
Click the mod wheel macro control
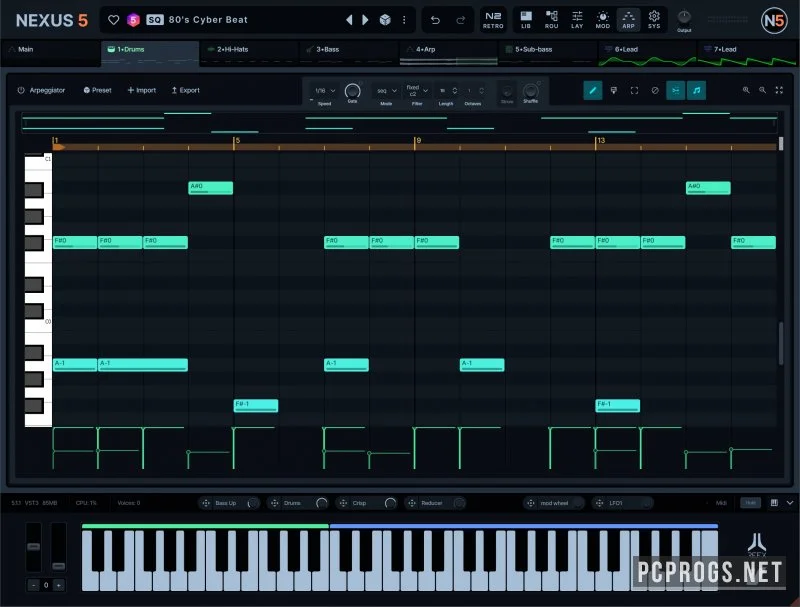tap(554, 503)
